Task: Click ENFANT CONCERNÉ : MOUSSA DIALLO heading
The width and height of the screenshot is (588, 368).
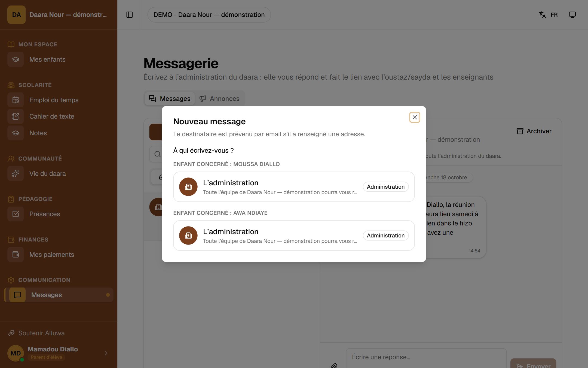Action: coord(226,164)
